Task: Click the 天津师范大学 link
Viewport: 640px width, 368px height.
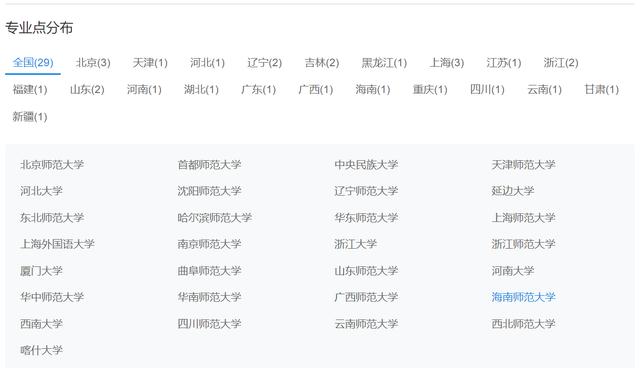Action: tap(523, 164)
